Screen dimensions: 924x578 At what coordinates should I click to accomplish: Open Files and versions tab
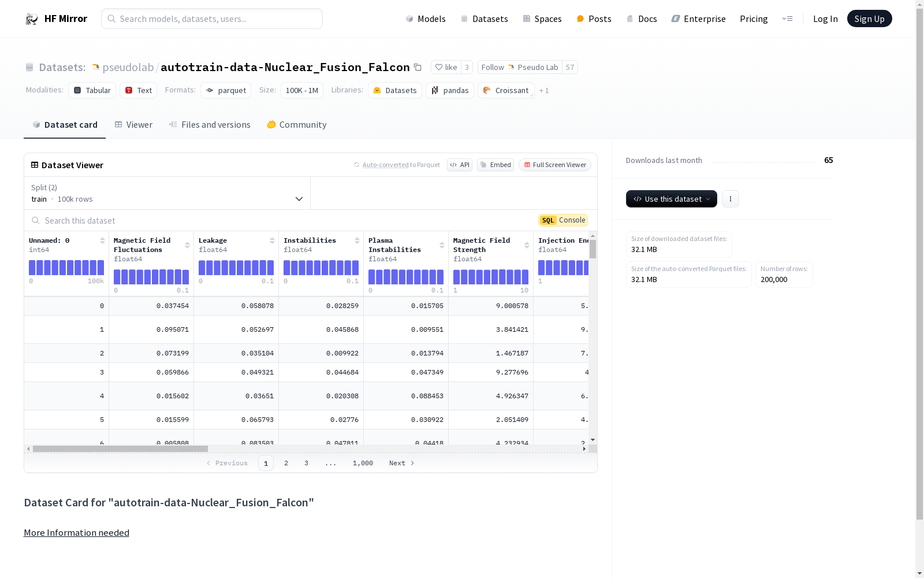210,125
